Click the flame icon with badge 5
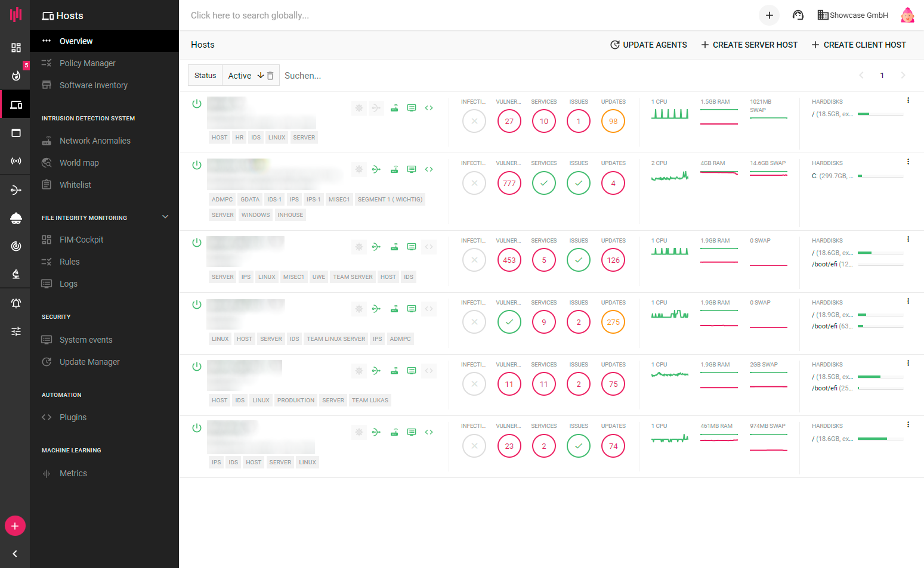The height and width of the screenshot is (568, 924). point(16,76)
